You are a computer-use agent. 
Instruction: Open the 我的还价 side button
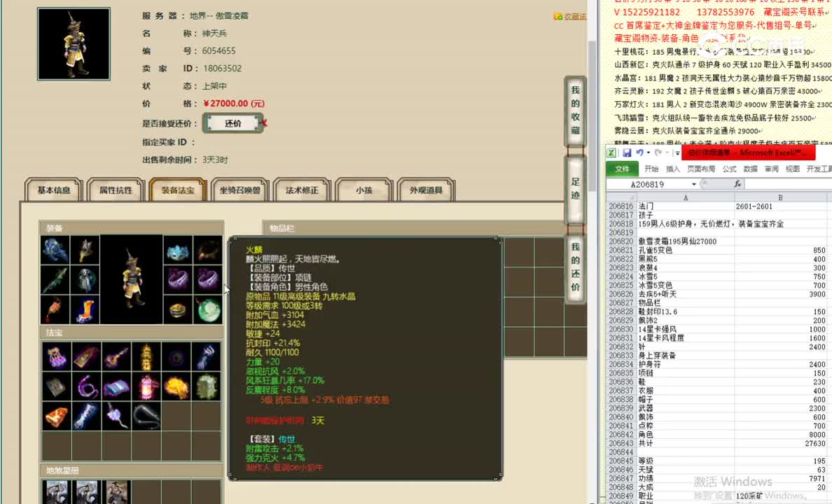click(x=575, y=267)
